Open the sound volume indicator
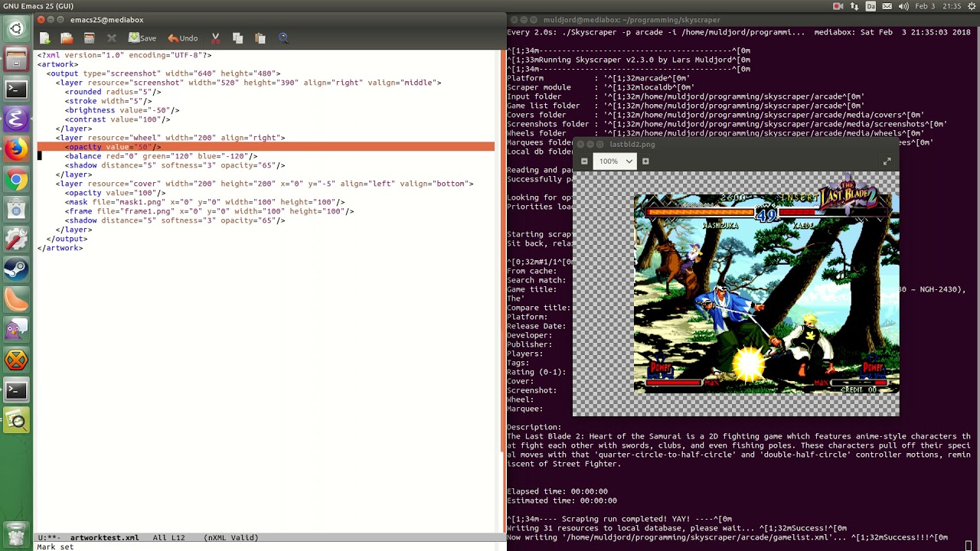The width and height of the screenshot is (980, 551). pos(903,6)
